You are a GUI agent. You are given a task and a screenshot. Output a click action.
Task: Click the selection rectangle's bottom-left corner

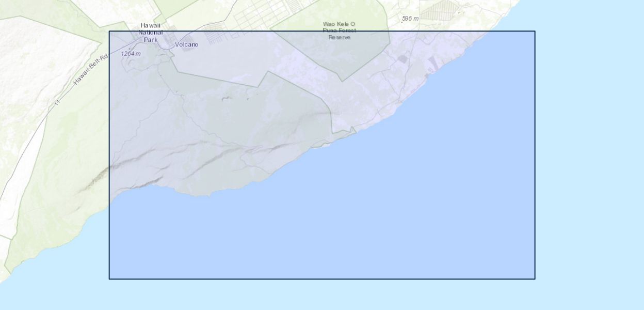pos(109,279)
